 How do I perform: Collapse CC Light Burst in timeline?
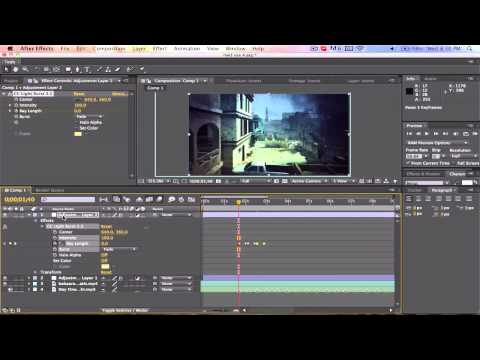42,226
